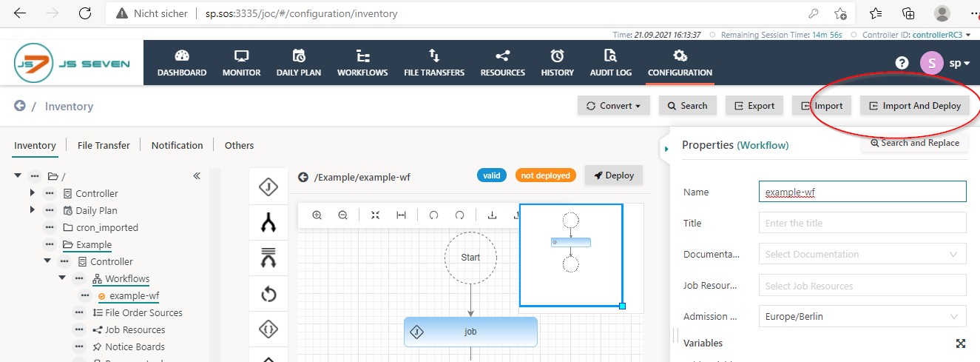Collapse the root folder tree arrow
The image size is (980, 362).
pyautogui.click(x=18, y=176)
